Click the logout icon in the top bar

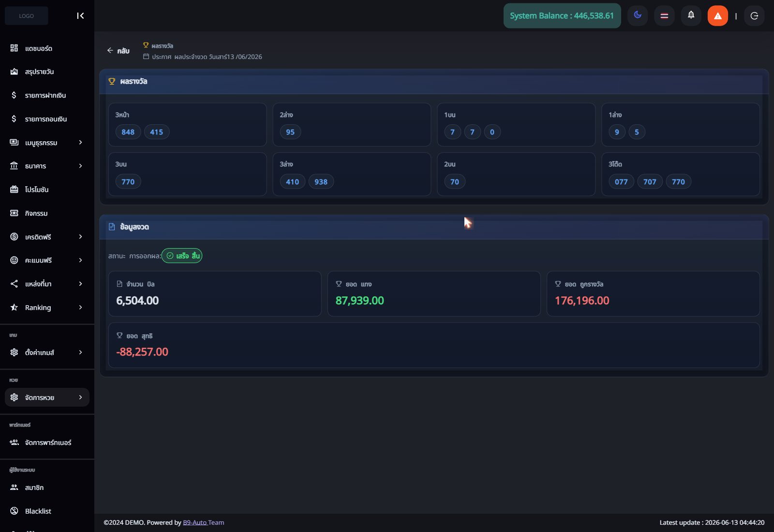(754, 16)
